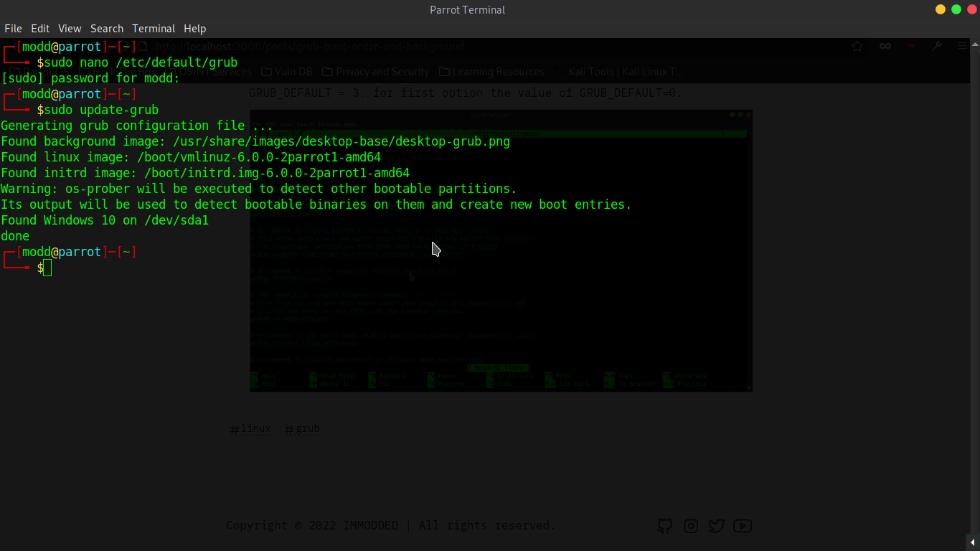
Task: Bookmark page with browser star icon
Action: [x=857, y=46]
